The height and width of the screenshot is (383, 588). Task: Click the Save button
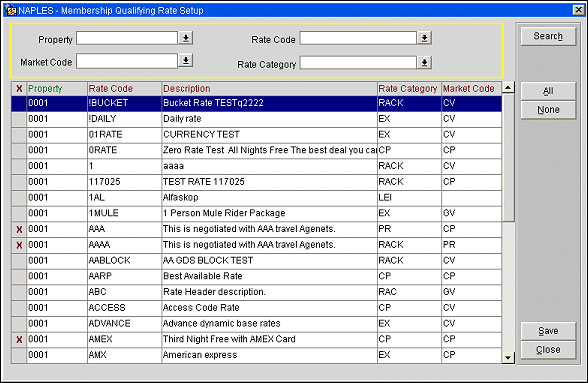click(548, 331)
